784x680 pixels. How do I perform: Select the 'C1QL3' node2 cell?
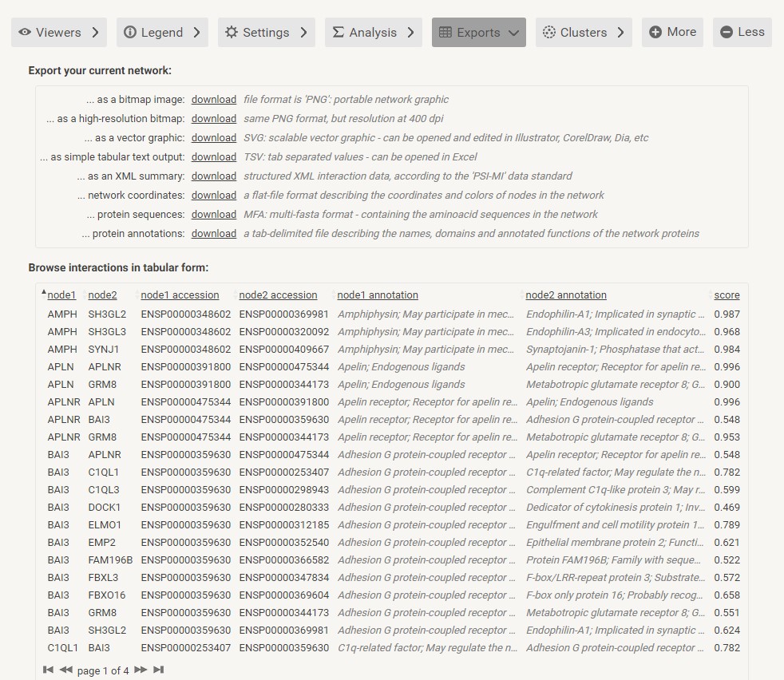[104, 490]
